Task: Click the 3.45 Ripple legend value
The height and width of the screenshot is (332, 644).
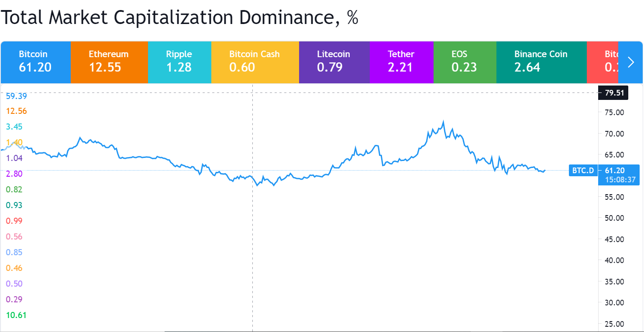Action: click(x=14, y=127)
